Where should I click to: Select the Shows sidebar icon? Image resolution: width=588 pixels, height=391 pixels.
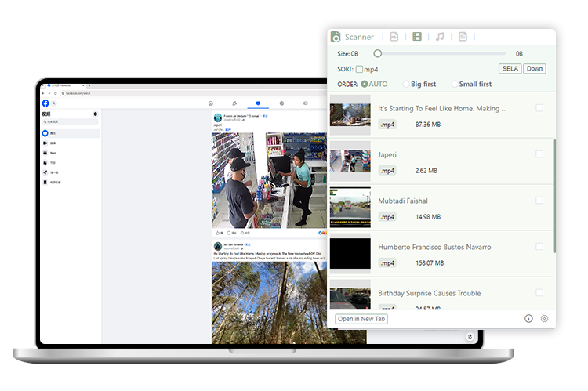tap(45, 162)
